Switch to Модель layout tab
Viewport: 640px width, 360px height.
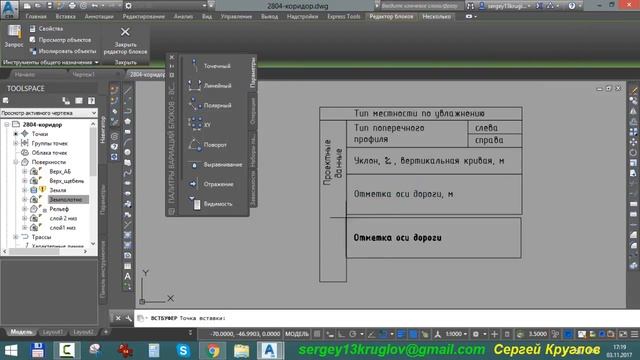tap(21, 332)
